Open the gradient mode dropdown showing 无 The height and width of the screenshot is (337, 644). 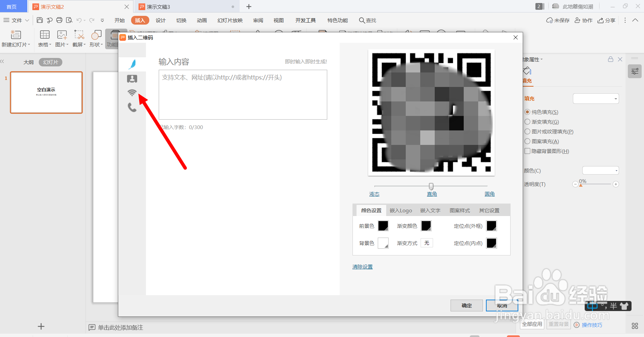427,243
